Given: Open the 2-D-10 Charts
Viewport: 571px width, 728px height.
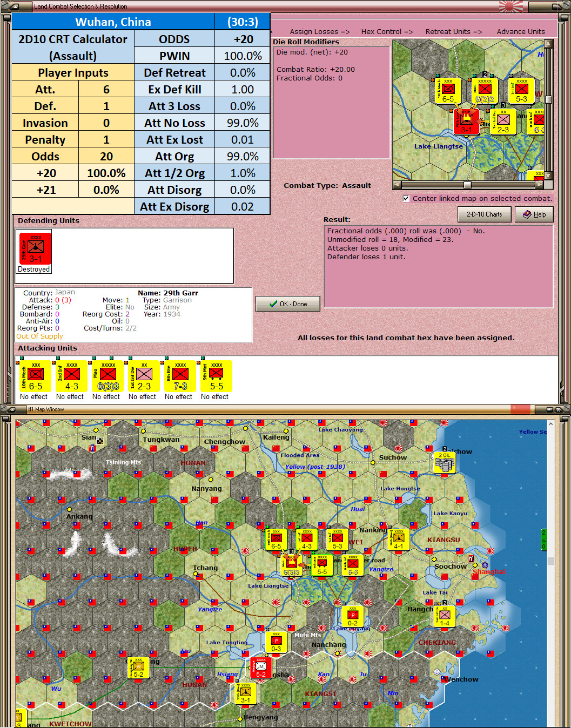Looking at the screenshot, I should pos(485,214).
